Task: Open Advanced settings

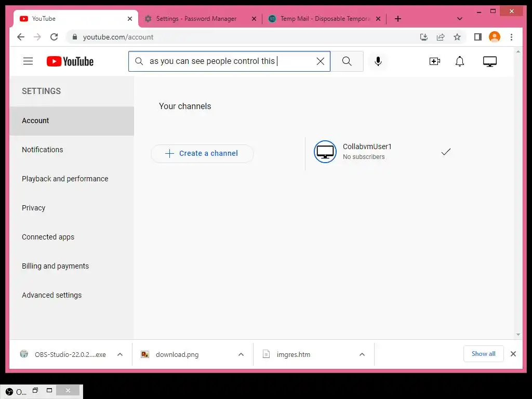Action: click(x=72, y=296)
